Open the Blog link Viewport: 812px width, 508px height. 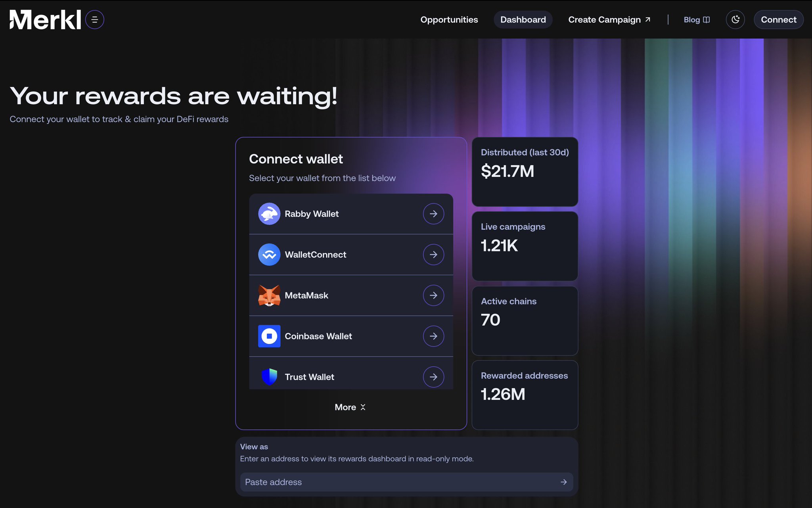pyautogui.click(x=696, y=19)
